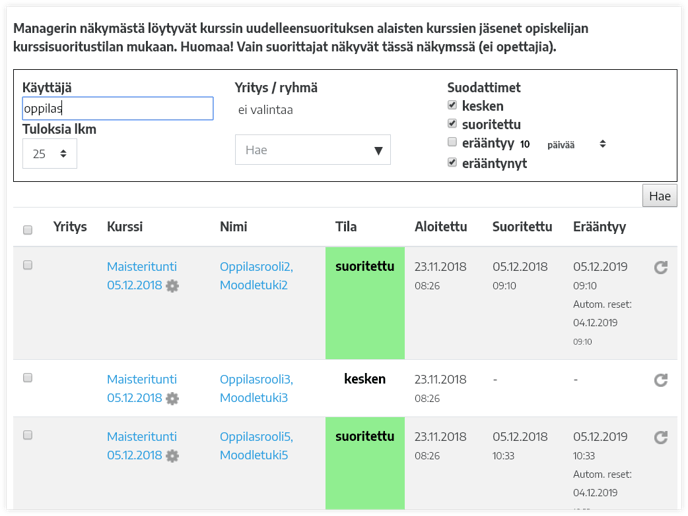Viewport: 688px width, 516px height.
Task: Click the Nimi column header
Action: 233,227
